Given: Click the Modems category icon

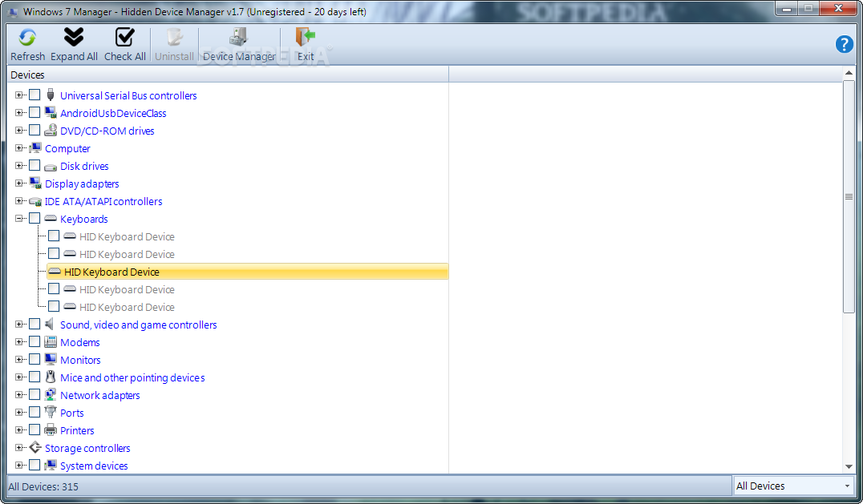Looking at the screenshot, I should click(51, 342).
